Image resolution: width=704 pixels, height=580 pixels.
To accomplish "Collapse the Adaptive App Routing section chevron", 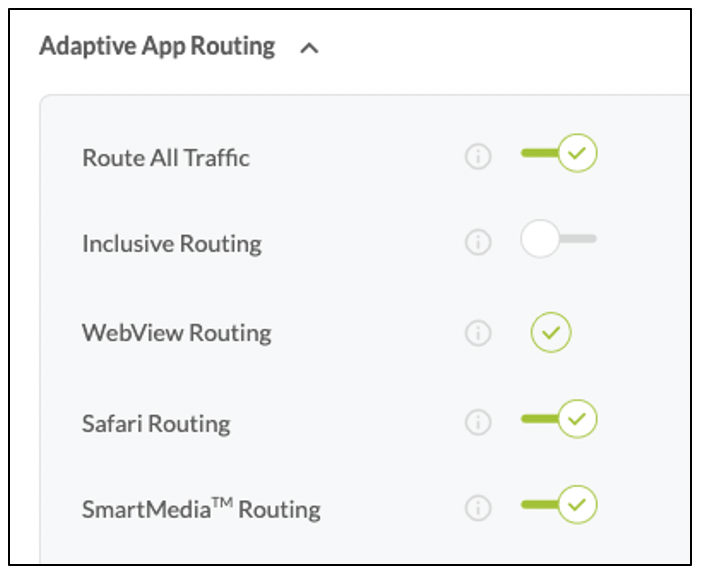I will [309, 48].
